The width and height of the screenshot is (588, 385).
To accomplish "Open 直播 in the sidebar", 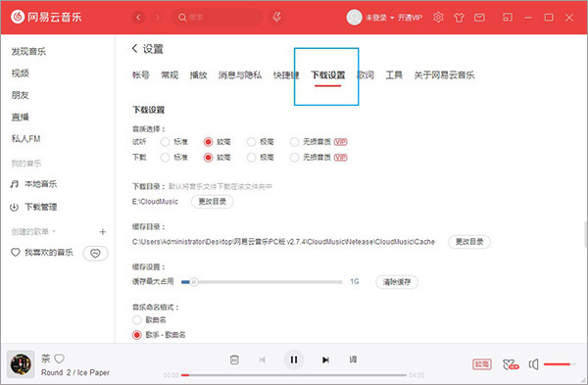I will pyautogui.click(x=21, y=117).
